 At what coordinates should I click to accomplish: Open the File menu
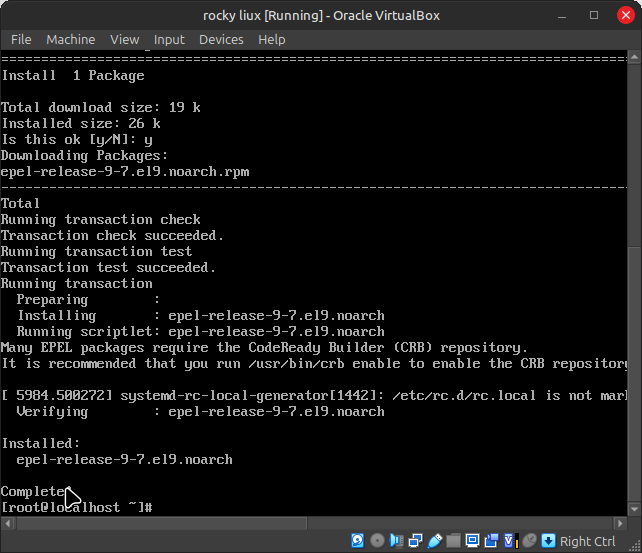click(21, 39)
